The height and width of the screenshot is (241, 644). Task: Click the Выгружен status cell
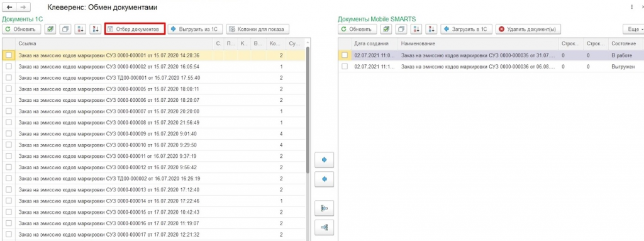[x=626, y=67]
